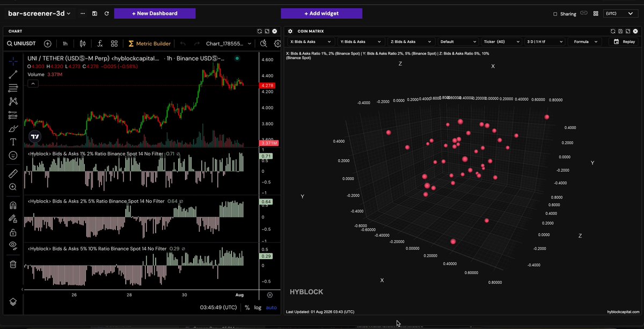Click the trash icon to remove drawings

pyautogui.click(x=13, y=264)
